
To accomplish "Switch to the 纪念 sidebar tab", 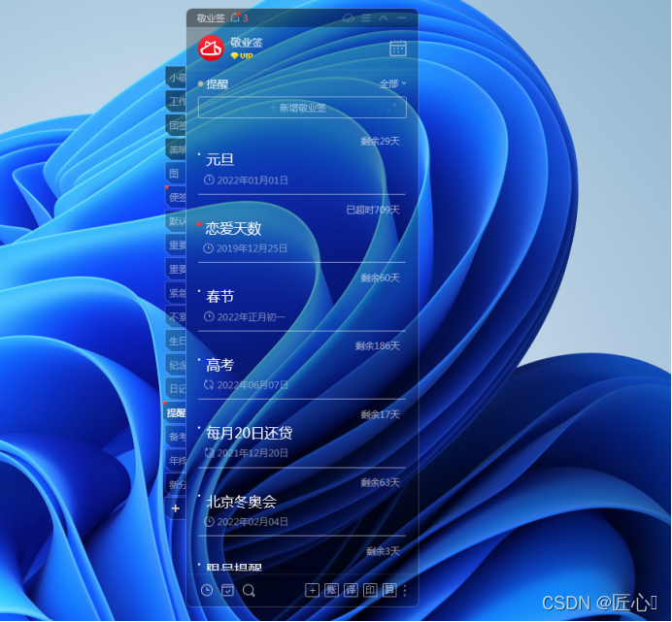I will tap(177, 365).
